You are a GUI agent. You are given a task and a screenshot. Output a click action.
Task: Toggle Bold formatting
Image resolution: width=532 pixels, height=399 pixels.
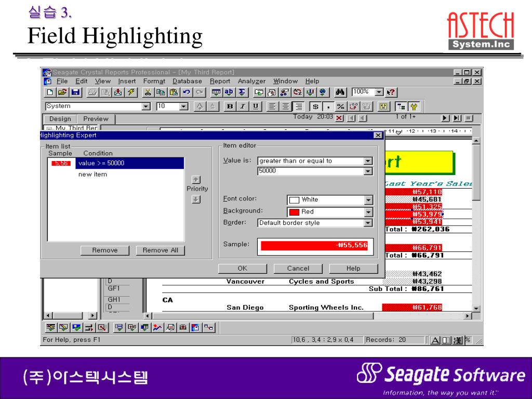[230, 107]
